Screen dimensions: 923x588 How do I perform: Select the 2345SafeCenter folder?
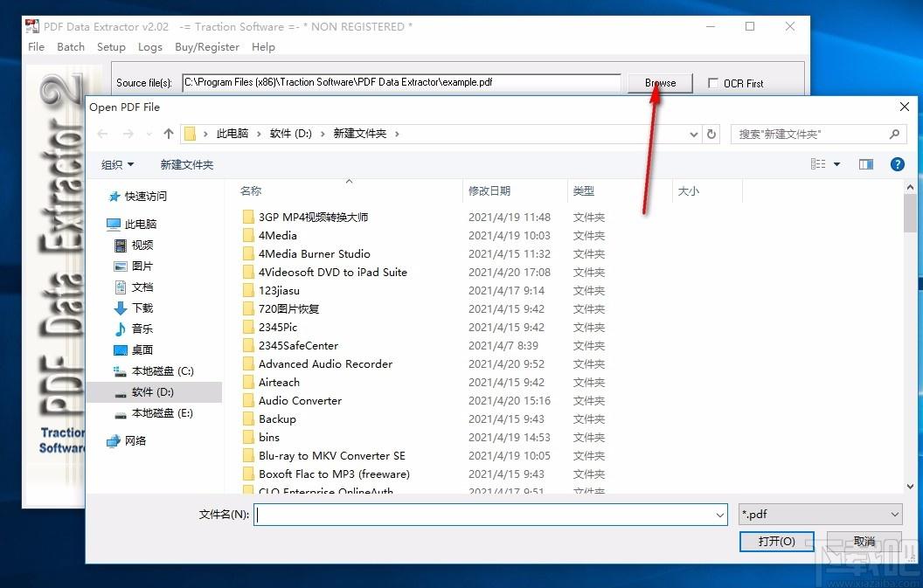coord(298,345)
